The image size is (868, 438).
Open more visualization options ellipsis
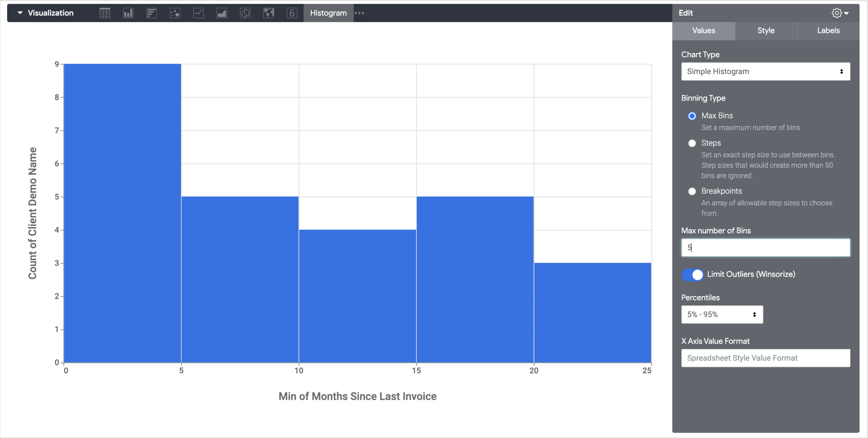click(x=359, y=13)
